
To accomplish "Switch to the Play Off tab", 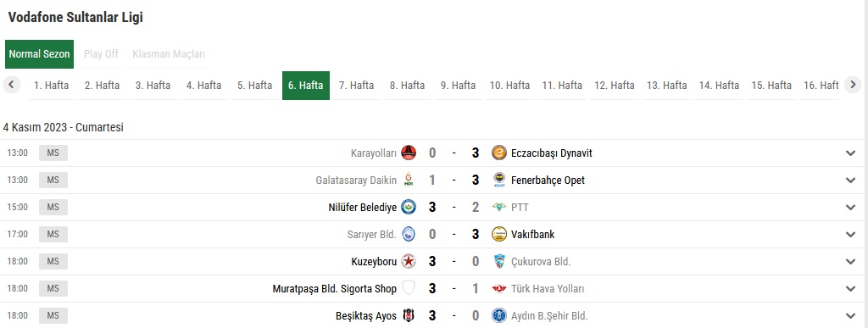I will [102, 54].
